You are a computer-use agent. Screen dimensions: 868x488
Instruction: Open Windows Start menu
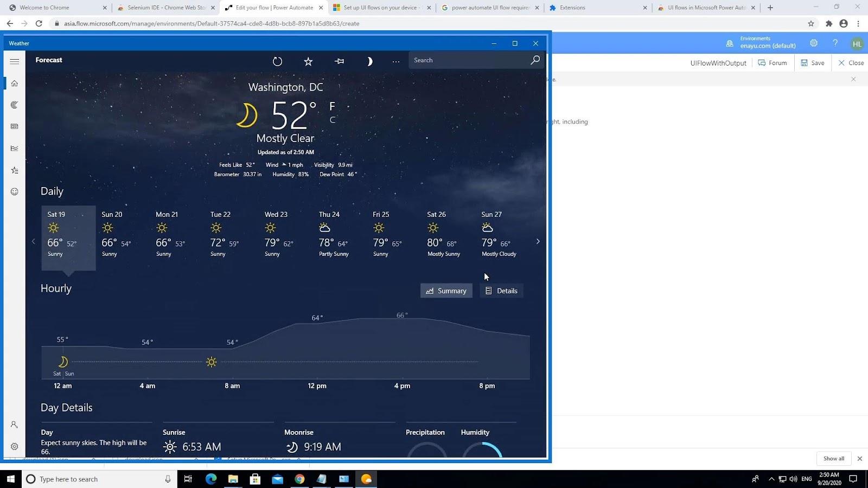click(11, 479)
